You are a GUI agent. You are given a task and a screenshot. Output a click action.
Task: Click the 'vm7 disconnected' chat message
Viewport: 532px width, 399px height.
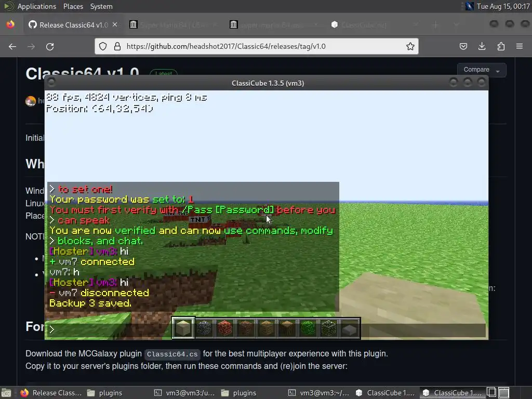pyautogui.click(x=99, y=293)
